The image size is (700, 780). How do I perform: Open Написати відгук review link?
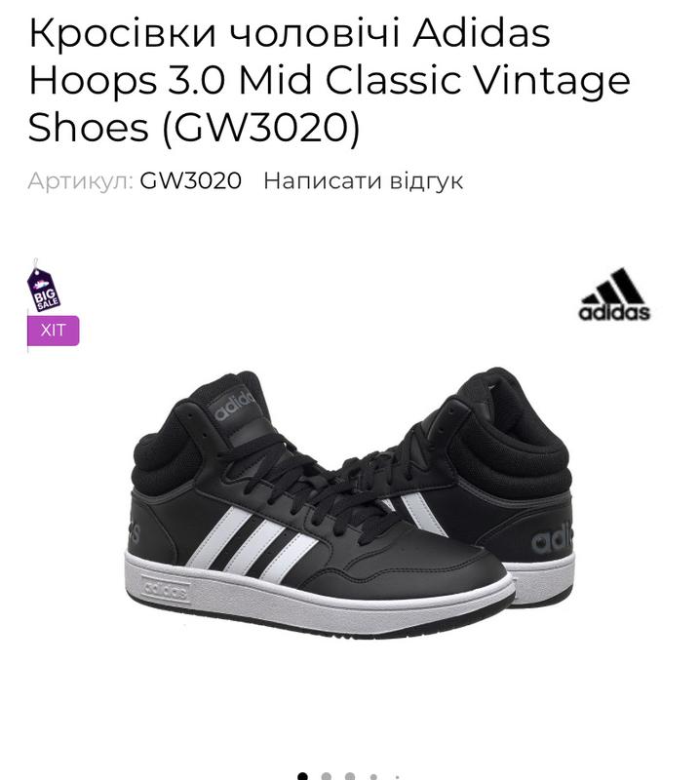(364, 180)
